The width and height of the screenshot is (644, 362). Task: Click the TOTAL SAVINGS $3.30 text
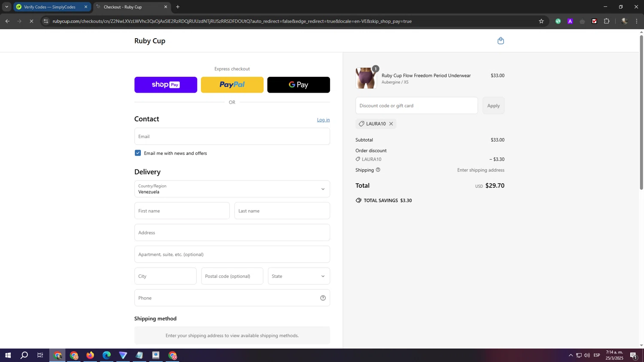[x=388, y=201]
